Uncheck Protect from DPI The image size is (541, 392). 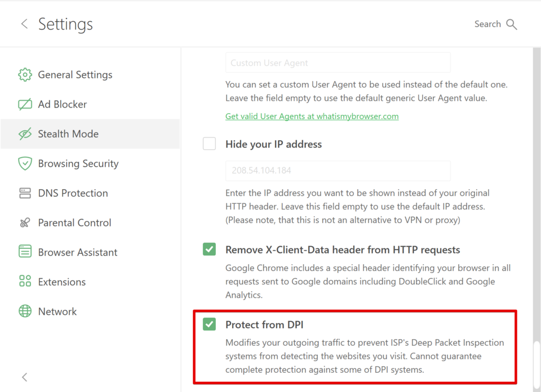click(209, 324)
